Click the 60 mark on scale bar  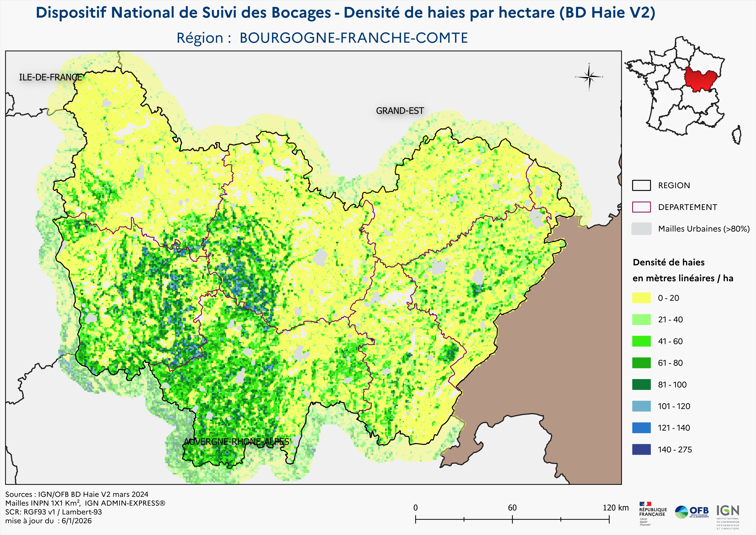click(512, 508)
